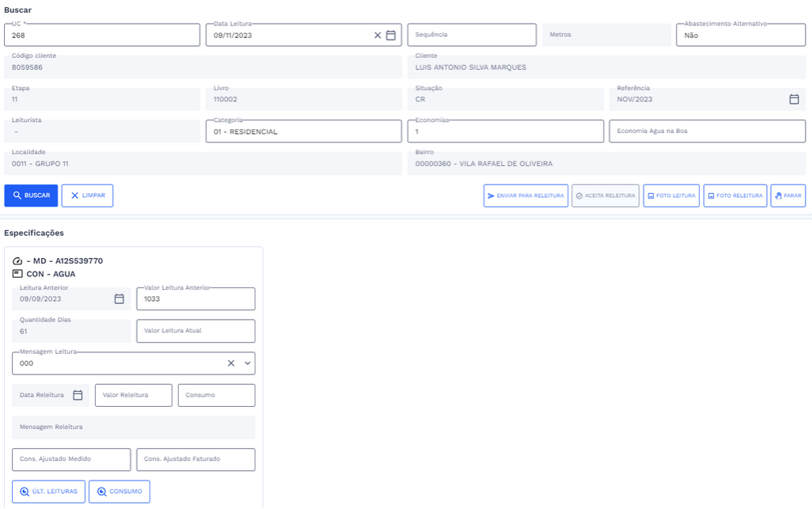Open the Referência calendar icon

[x=794, y=100]
